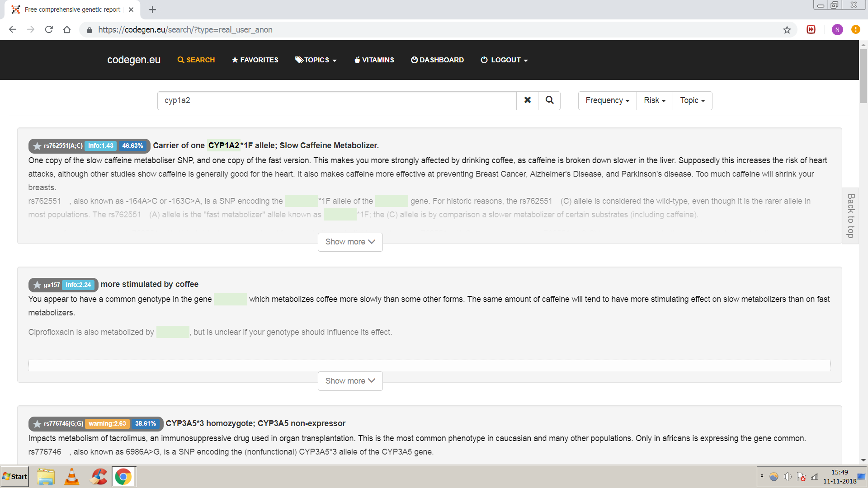Bookmark this page with the star icon

click(x=787, y=29)
